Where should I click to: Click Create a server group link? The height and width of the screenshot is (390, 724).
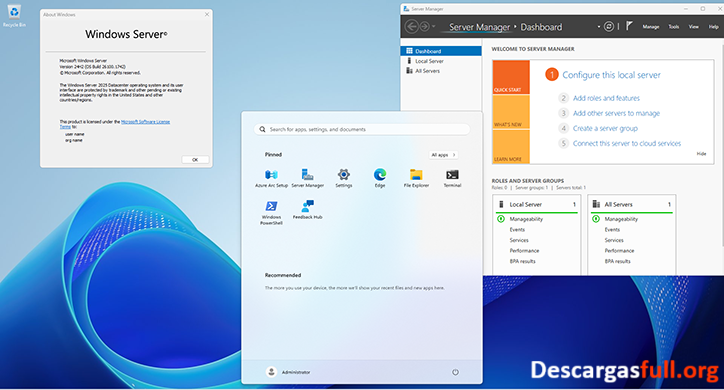point(605,128)
